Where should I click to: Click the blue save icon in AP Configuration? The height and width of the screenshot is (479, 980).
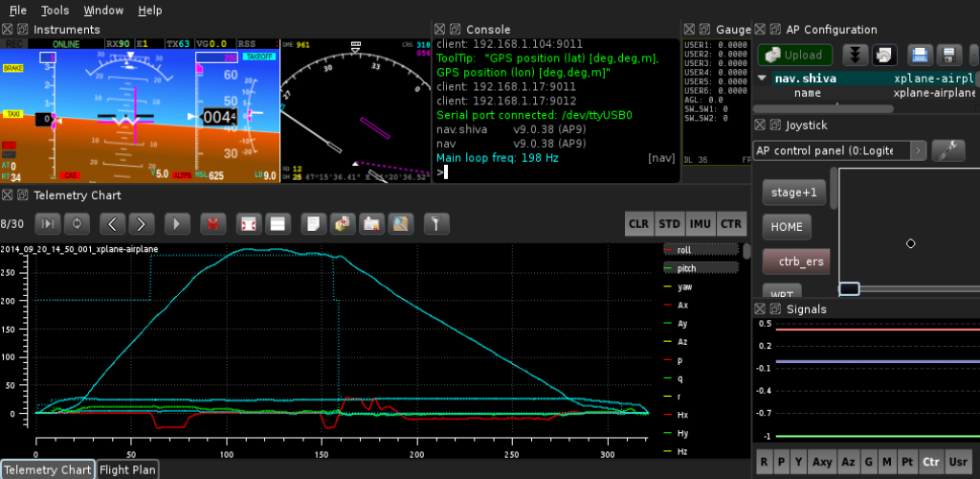click(x=920, y=55)
